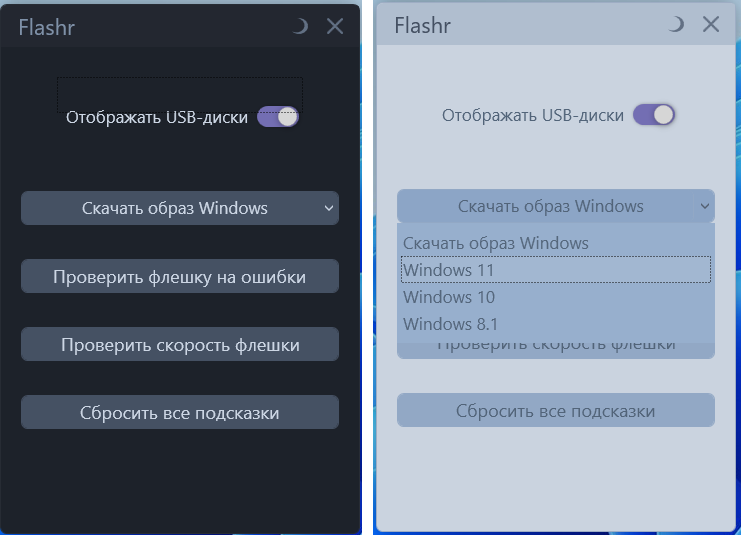744x535 pixels.
Task: Select Windows 11 from the list
Action: tap(556, 270)
